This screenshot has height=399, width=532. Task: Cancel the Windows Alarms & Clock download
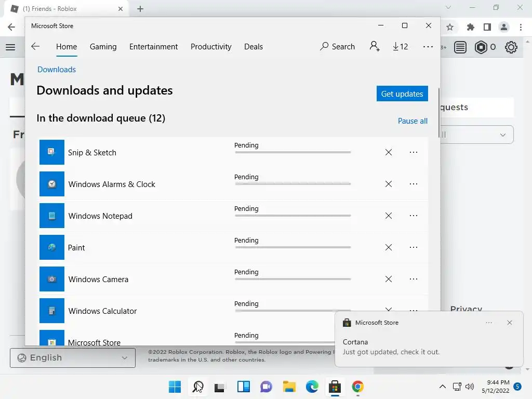tap(389, 184)
